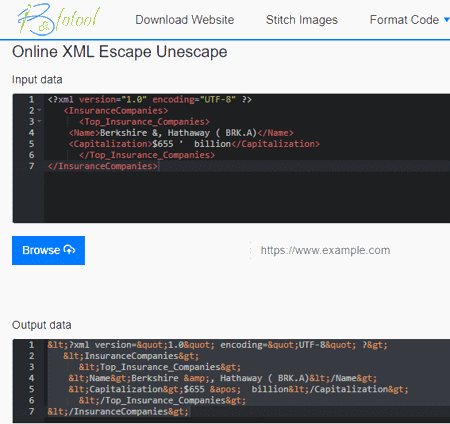Screen dimensions: 450x424
Task: Click the Browse upload button
Action: [x=48, y=250]
